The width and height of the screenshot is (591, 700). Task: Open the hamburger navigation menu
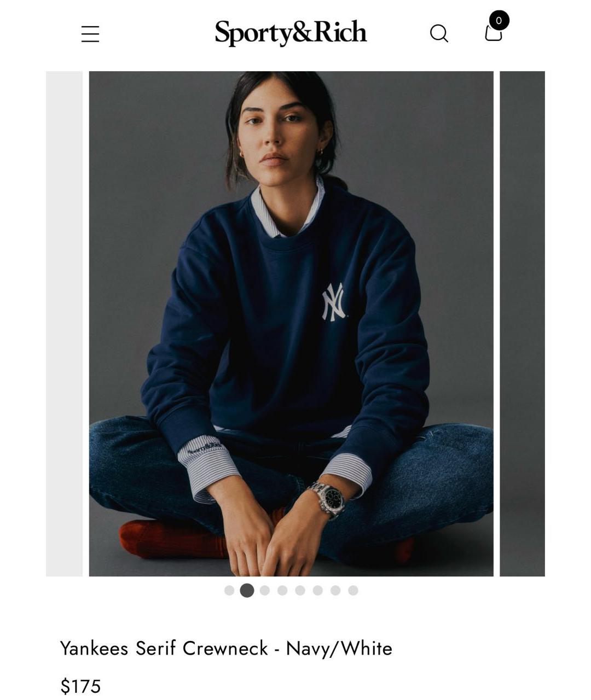click(90, 34)
